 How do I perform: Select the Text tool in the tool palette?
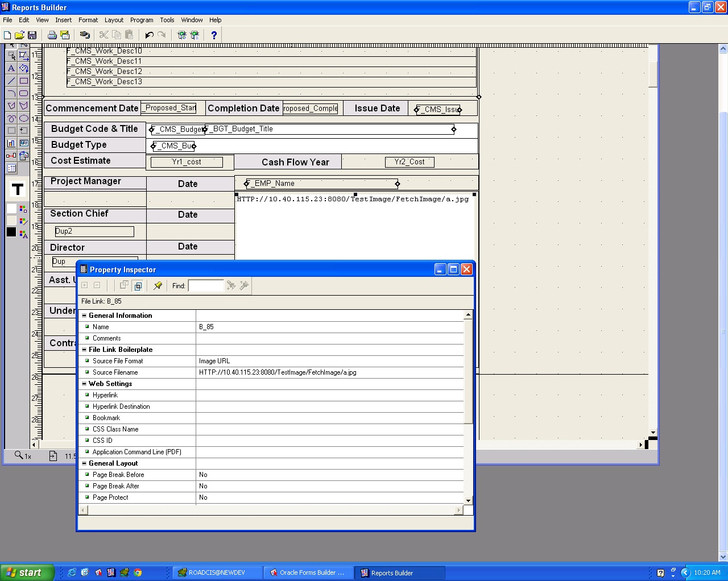point(11,68)
